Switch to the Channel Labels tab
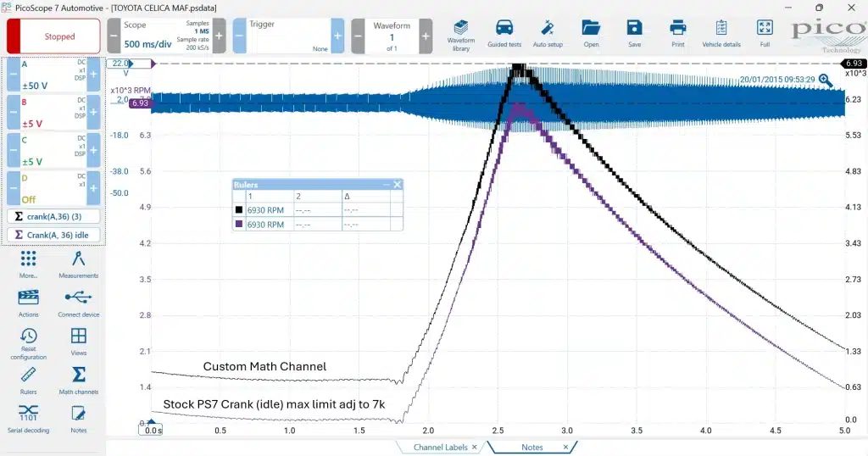Viewport: 868px width, 456px height. tap(440, 448)
